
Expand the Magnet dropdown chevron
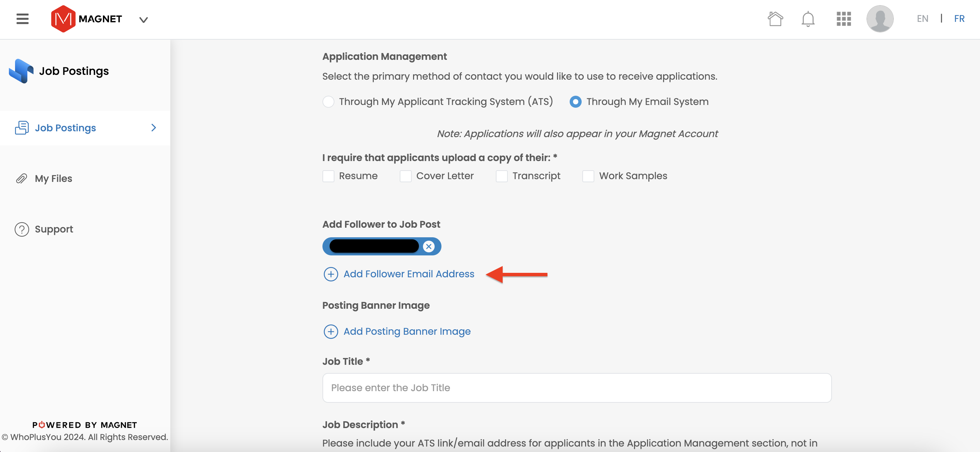click(143, 20)
